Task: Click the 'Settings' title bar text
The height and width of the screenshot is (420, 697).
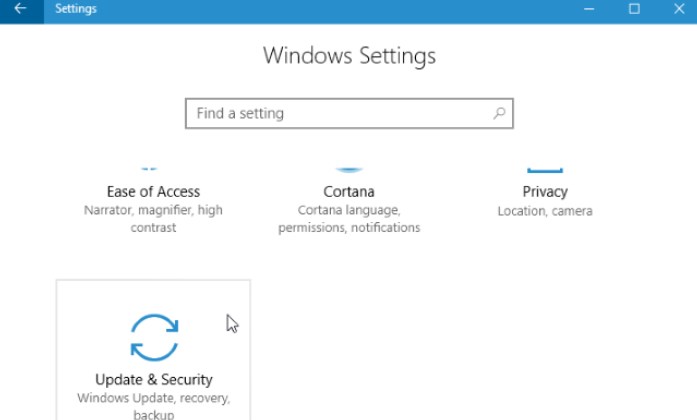Action: 76,9
